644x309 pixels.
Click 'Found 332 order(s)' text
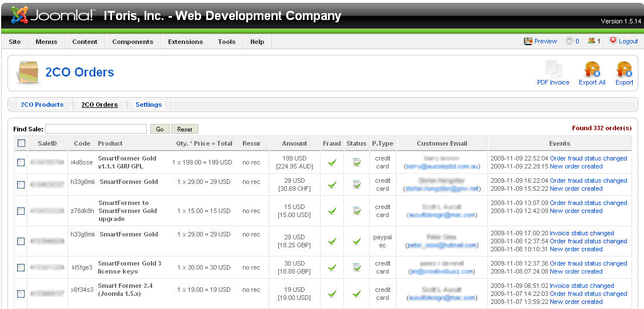click(602, 128)
